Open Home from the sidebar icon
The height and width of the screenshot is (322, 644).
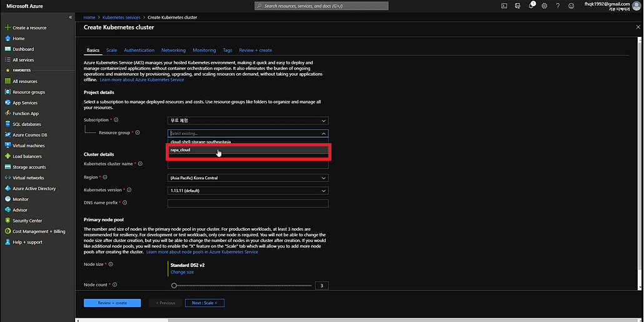click(8, 38)
